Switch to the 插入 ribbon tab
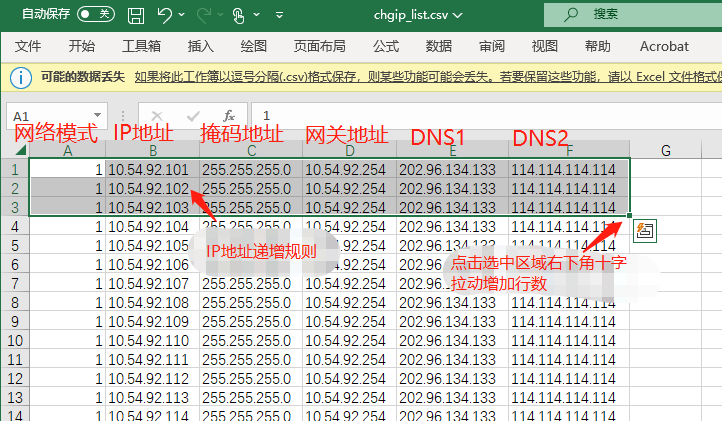The height and width of the screenshot is (421, 722). [x=201, y=46]
